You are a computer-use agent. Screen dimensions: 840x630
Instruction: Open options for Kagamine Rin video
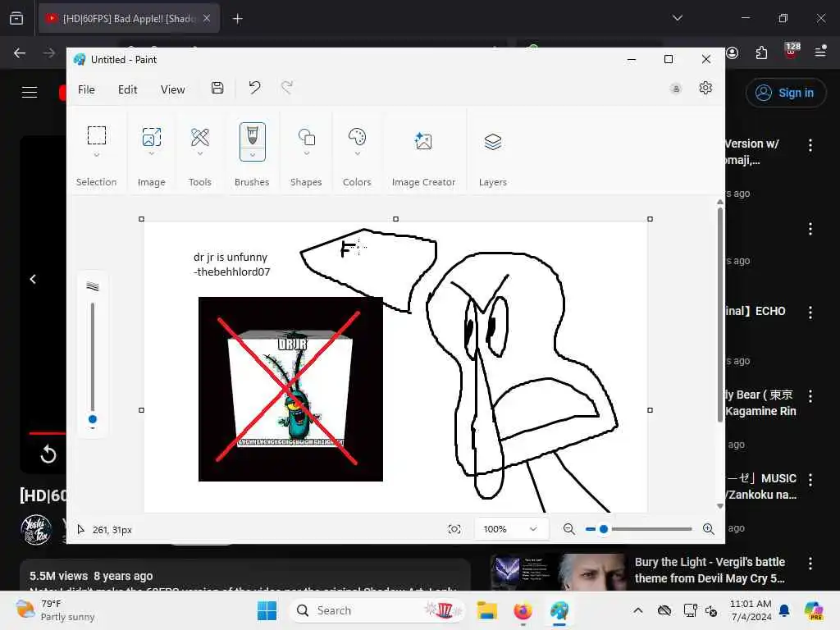pyautogui.click(x=810, y=396)
